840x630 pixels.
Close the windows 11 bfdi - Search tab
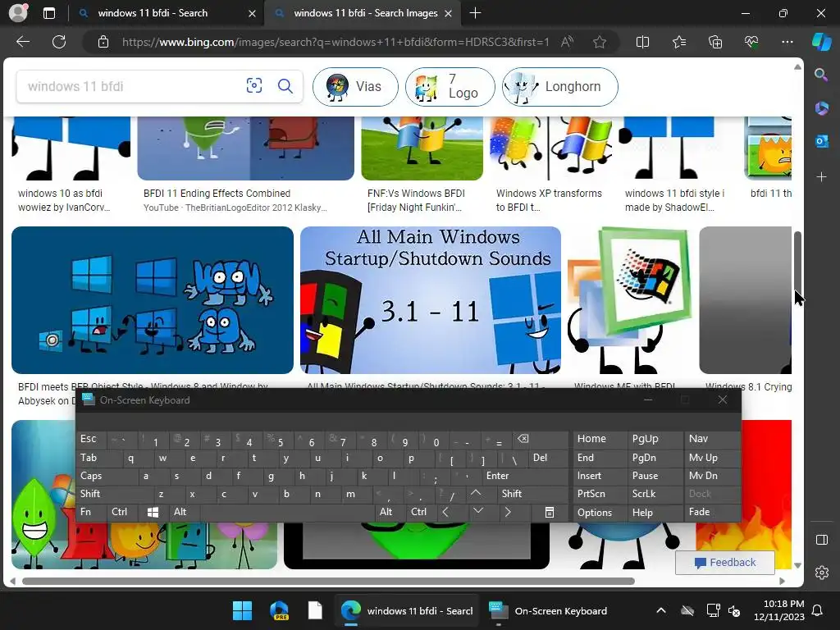coord(252,13)
